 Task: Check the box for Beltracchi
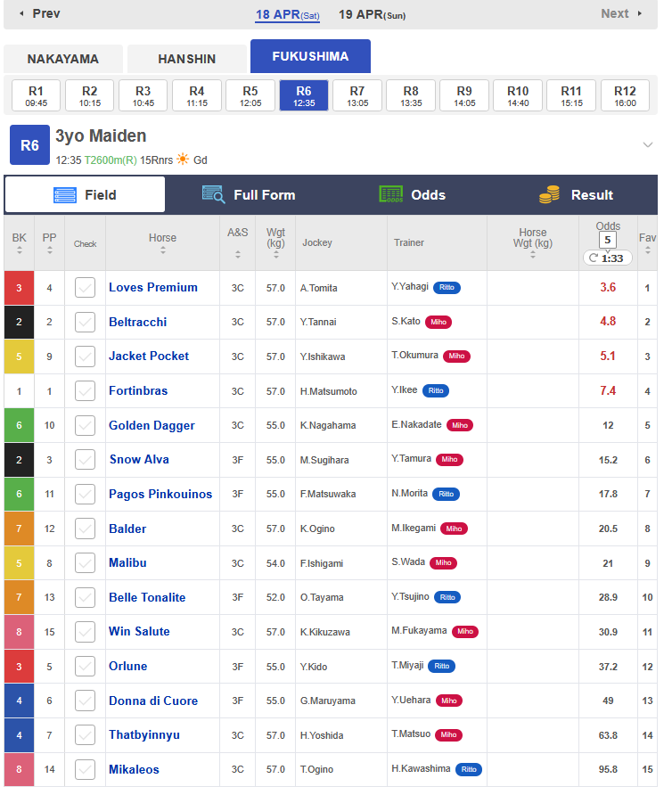coord(86,322)
